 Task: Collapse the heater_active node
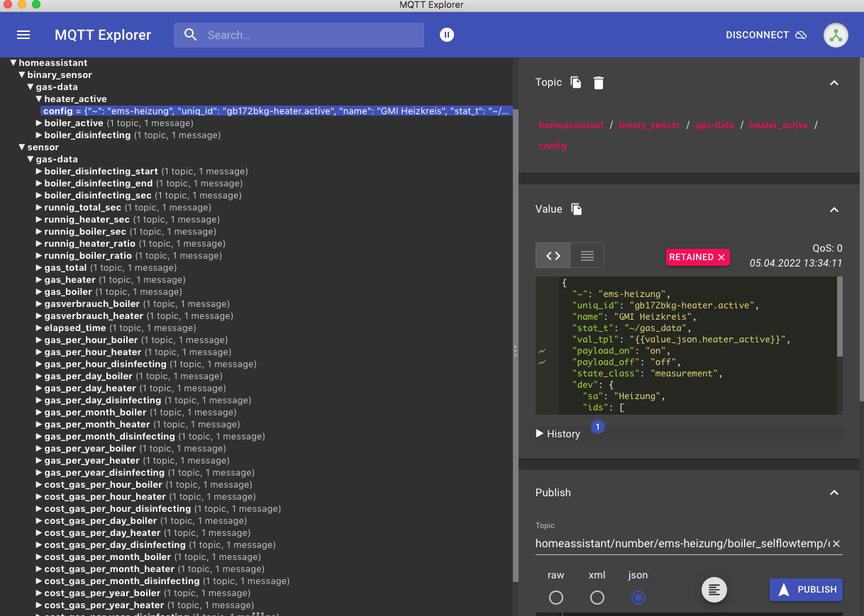click(x=40, y=99)
